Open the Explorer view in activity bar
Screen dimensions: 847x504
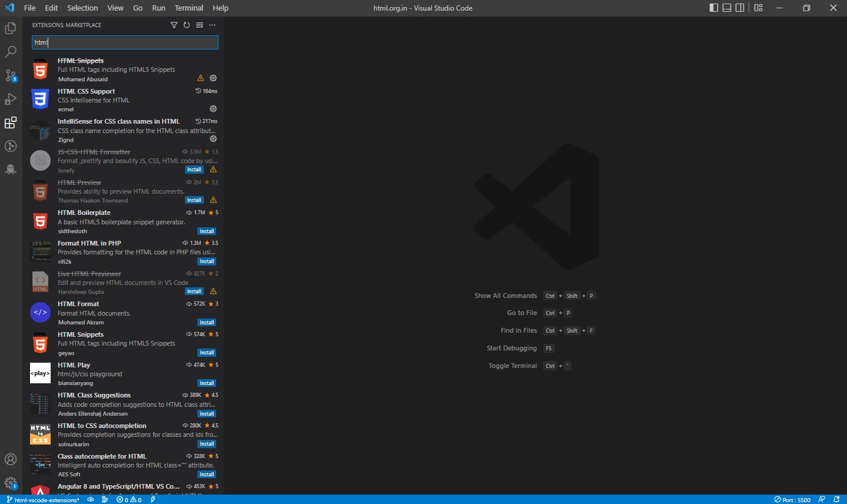click(11, 28)
